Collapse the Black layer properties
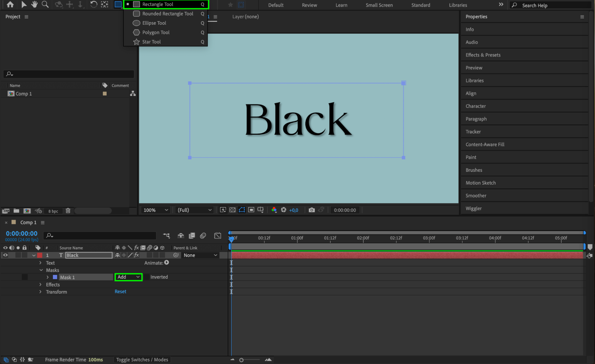The image size is (595, 364). (x=34, y=255)
